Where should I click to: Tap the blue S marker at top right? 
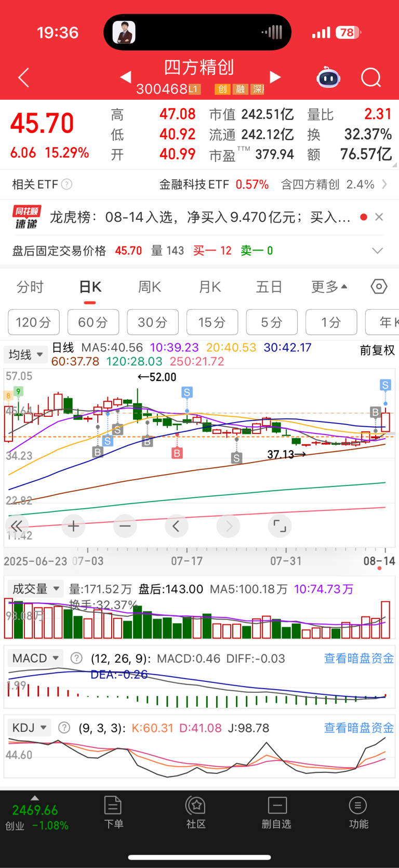(x=385, y=385)
